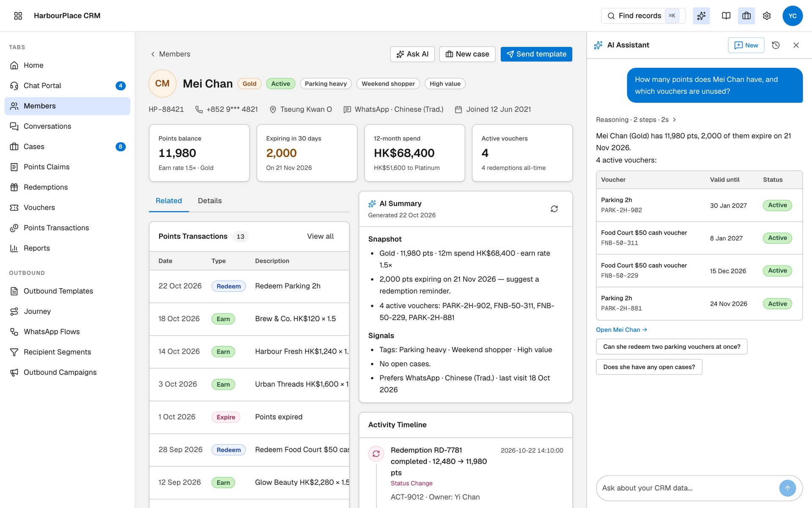The width and height of the screenshot is (812, 508).
Task: Click the CM member avatar
Action: [162, 83]
